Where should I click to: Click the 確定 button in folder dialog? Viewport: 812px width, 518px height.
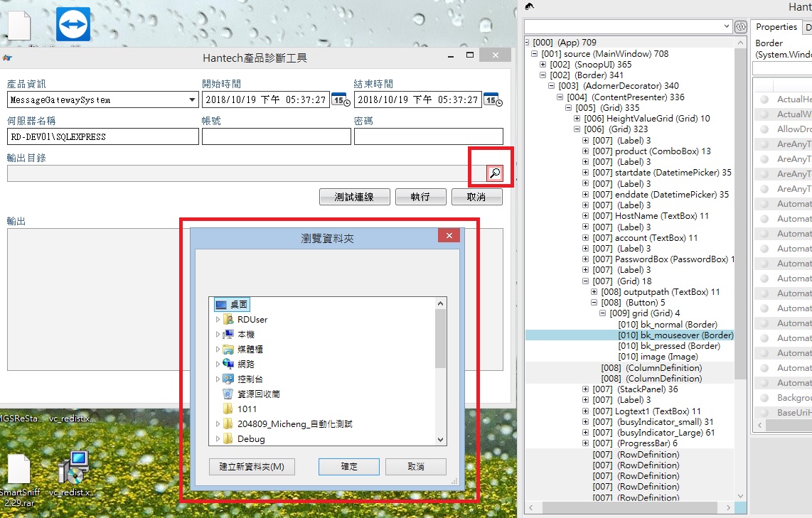pyautogui.click(x=349, y=467)
